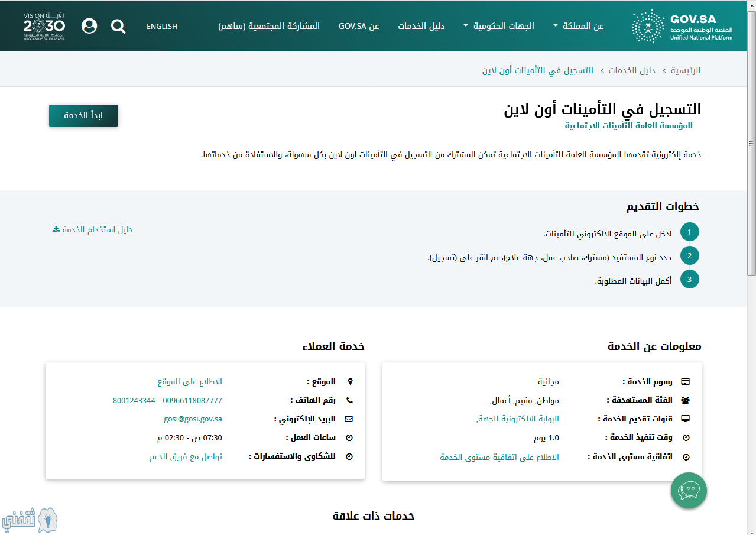Open تواصل مع فريق الدعم link
Viewport: 756px width, 535px height.
pyautogui.click(x=186, y=457)
